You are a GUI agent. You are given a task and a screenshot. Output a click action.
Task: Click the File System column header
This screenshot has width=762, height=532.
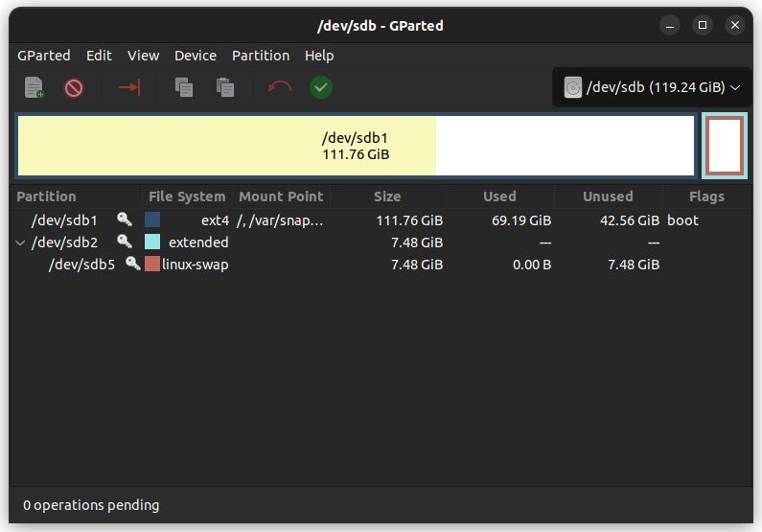[x=187, y=197]
